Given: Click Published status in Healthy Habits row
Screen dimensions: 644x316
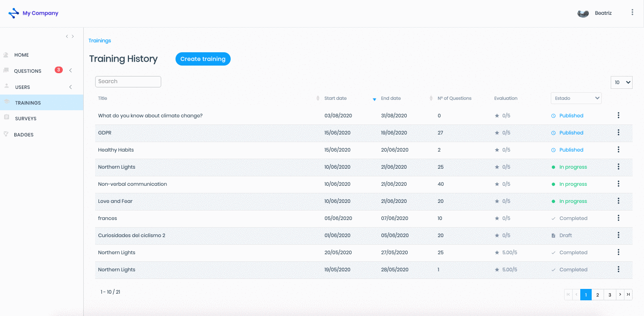Looking at the screenshot, I should (x=571, y=150).
